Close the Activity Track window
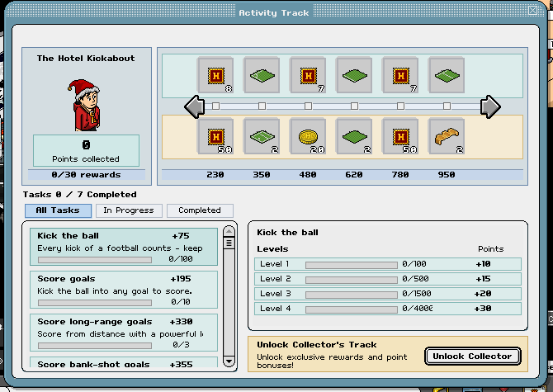Image resolution: width=553 pixels, height=392 pixels. (x=532, y=11)
